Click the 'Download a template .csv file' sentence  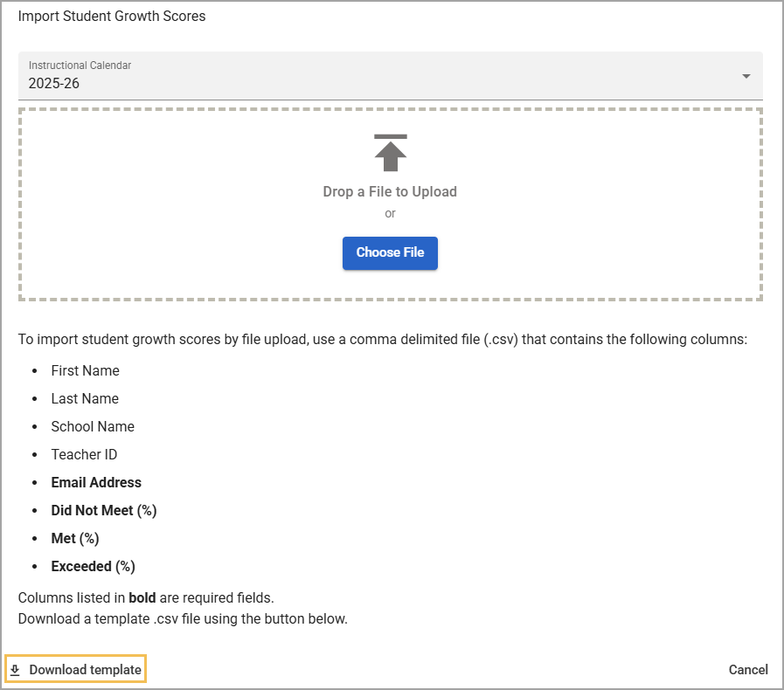tap(183, 619)
